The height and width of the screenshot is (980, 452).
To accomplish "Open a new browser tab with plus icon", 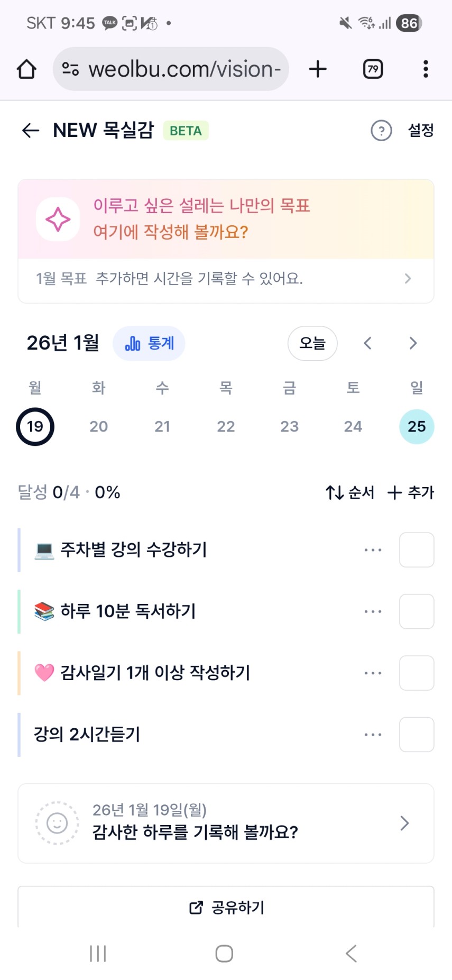I will pyautogui.click(x=318, y=69).
